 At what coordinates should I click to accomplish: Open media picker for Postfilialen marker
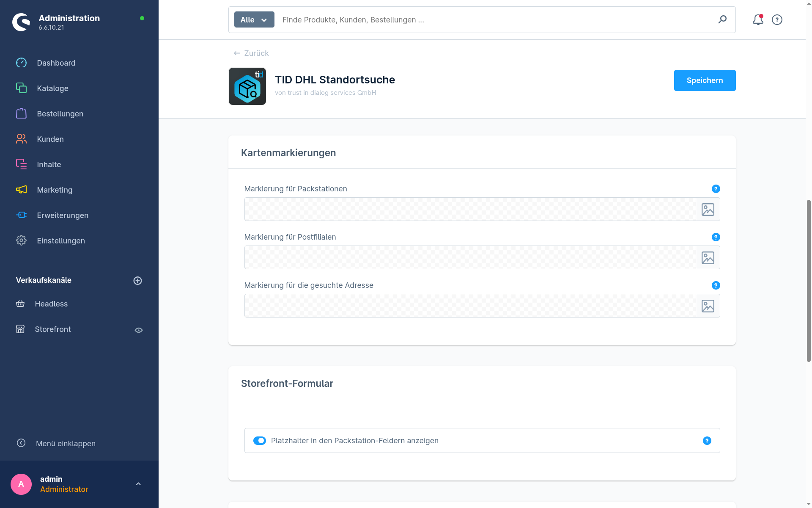point(708,257)
